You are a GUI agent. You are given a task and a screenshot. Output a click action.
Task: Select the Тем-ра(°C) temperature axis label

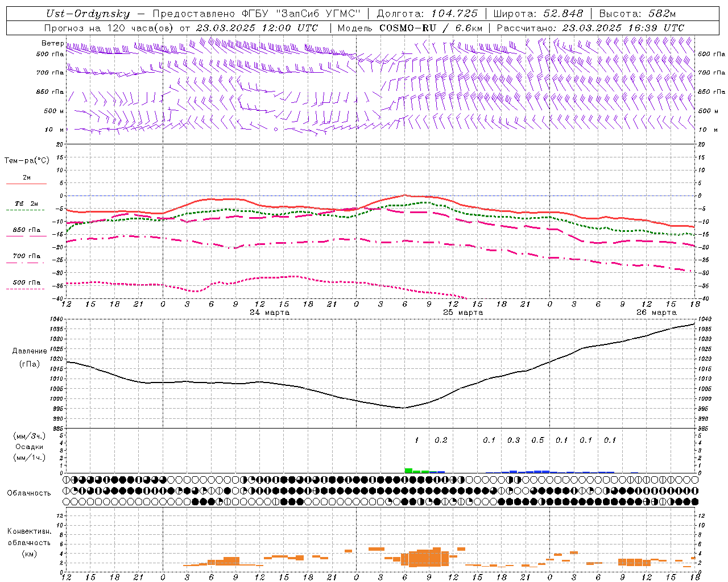click(x=27, y=161)
